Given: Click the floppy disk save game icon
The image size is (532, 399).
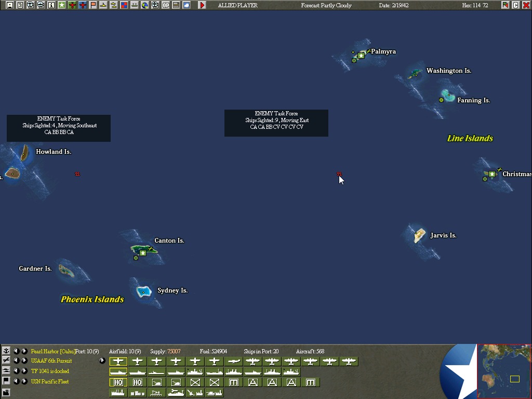Looking at the screenshot, I should coord(9,5).
